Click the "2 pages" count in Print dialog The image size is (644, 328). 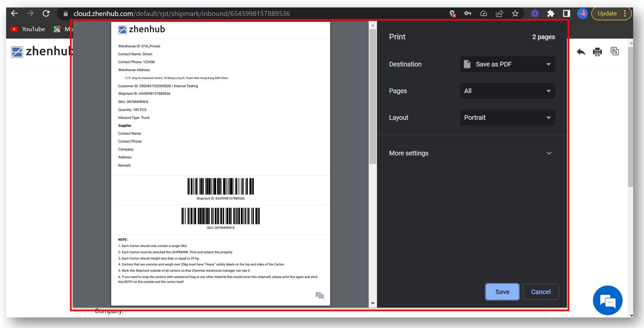(x=544, y=37)
